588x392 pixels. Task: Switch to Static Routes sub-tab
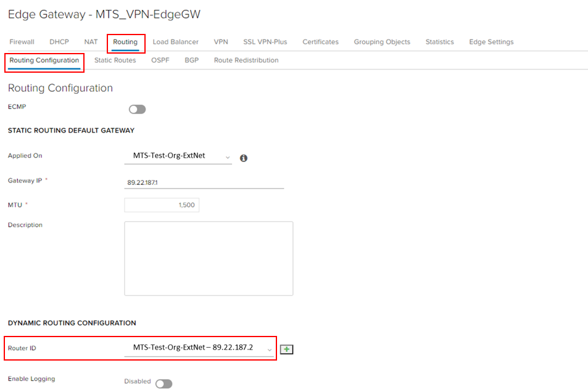coord(115,60)
